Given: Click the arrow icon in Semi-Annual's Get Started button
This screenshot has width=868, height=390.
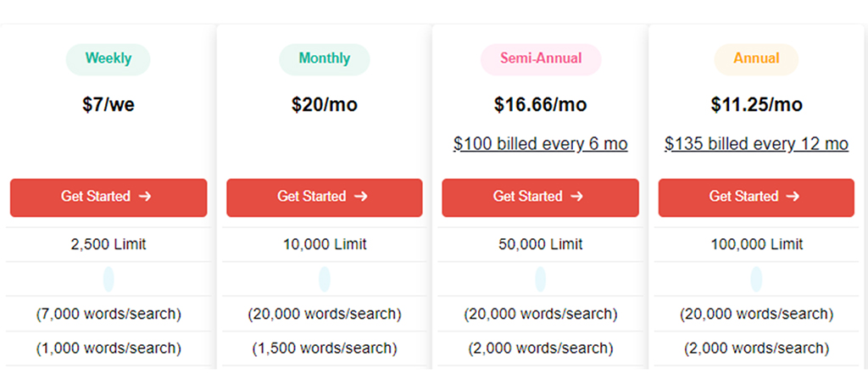Looking at the screenshot, I should pos(576,197).
